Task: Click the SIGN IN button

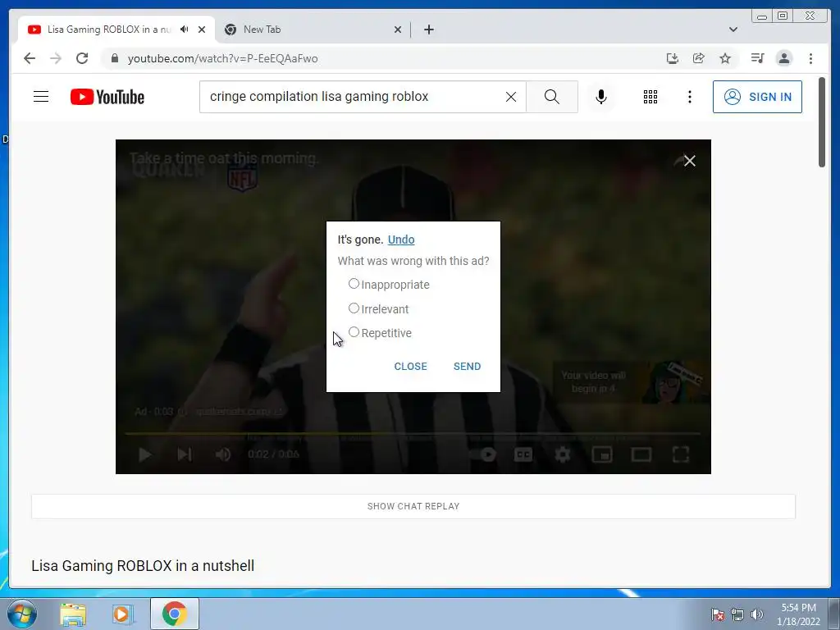Action: click(757, 97)
